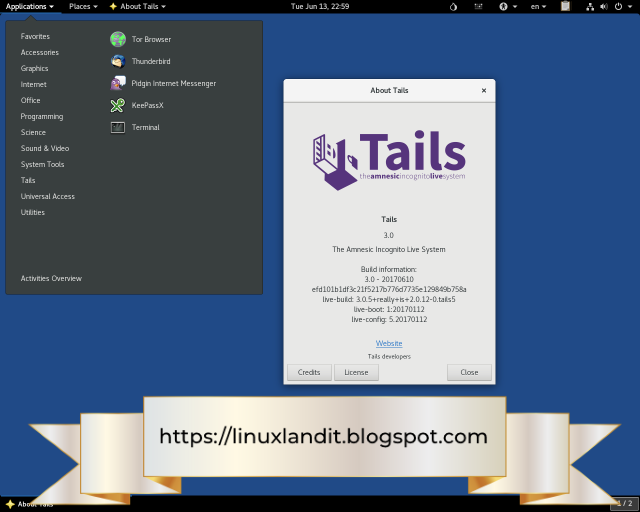Click the 'Tails developers' text
Screen dimensions: 640x512
(x=389, y=356)
